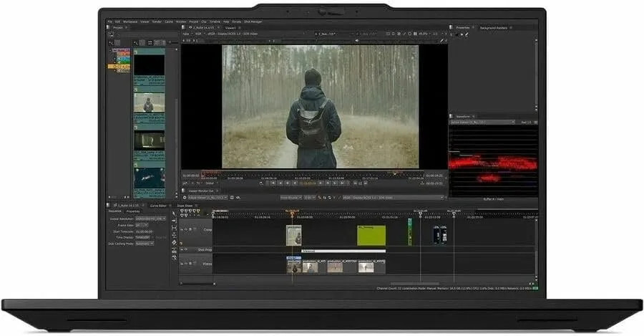
Task: Toggle visibility of the Comp video track
Action: tap(185, 229)
